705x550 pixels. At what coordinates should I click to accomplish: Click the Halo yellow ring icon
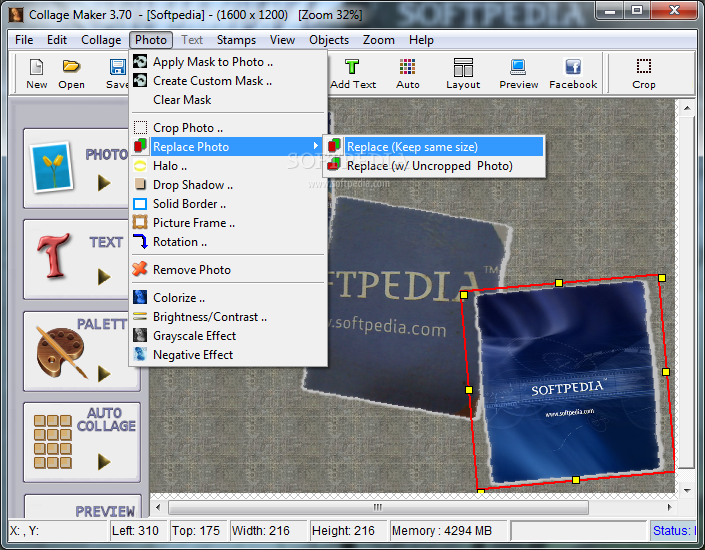[140, 165]
